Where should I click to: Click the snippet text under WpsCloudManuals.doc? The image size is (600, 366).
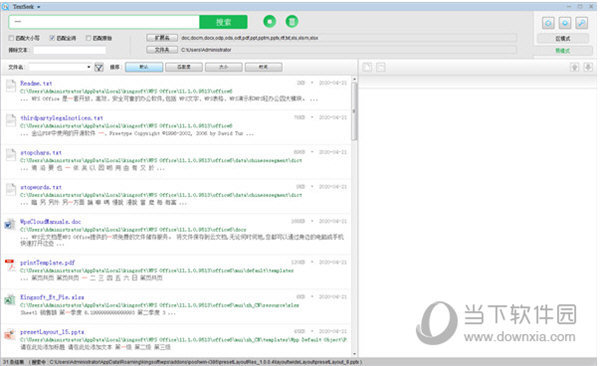[x=182, y=240]
